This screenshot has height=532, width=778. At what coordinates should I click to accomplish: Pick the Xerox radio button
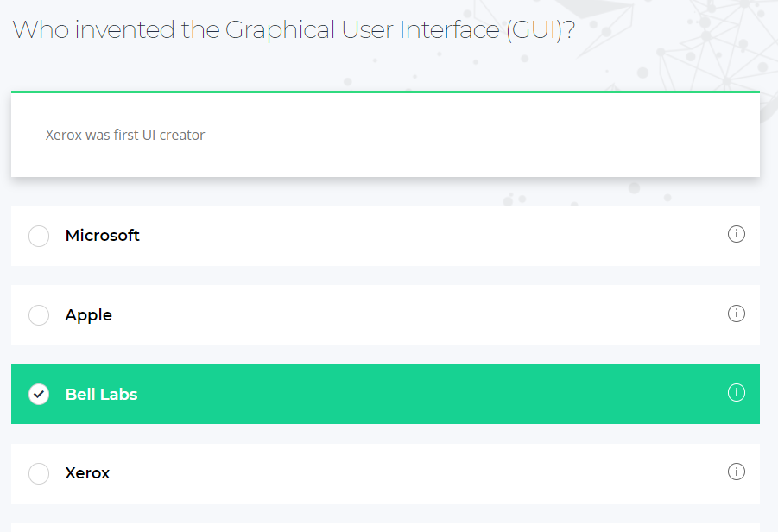(39, 473)
